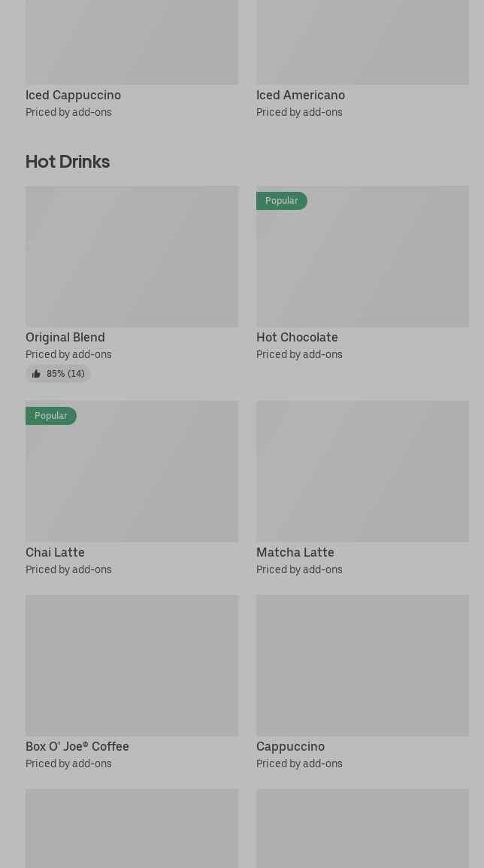The width and height of the screenshot is (484, 868).
Task: Click the Hot Drinks section heading
Action: pyautogui.click(x=68, y=162)
